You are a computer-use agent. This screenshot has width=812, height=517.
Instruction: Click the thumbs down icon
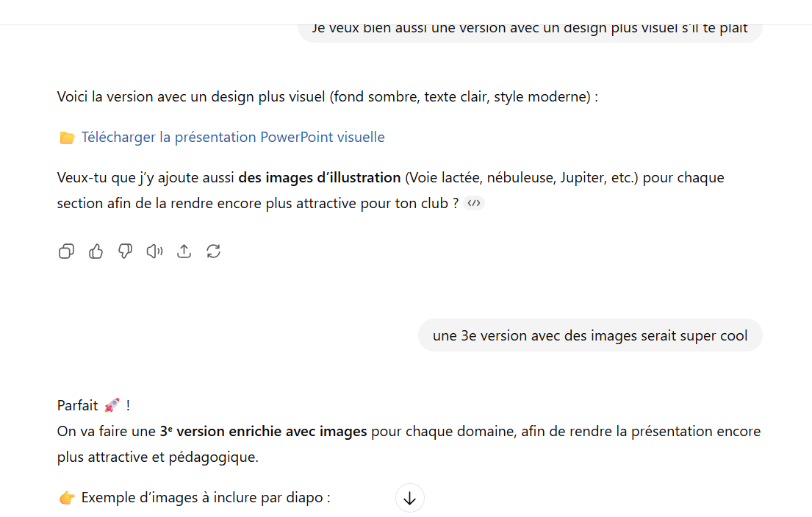(125, 252)
